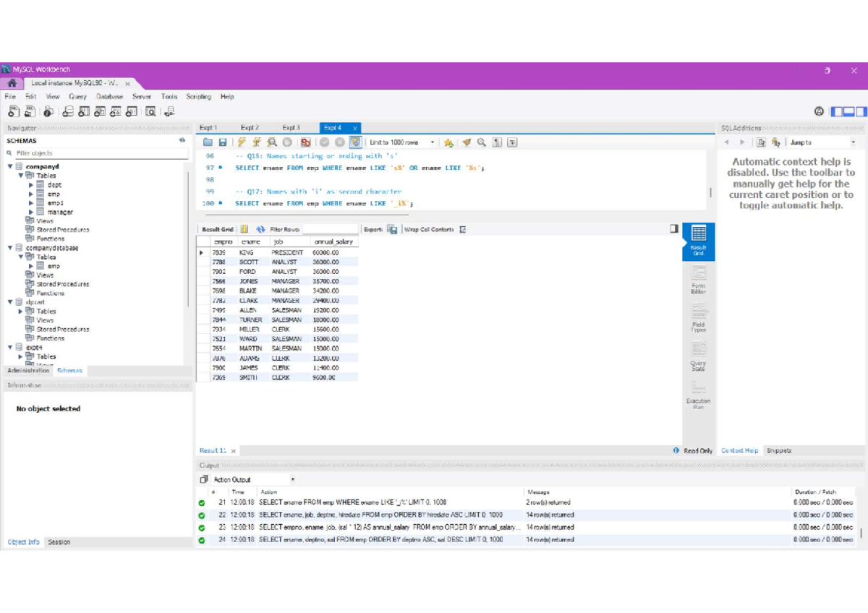Screen dimensions: 868x613
Task: Export the result set to a file
Action: click(392, 229)
